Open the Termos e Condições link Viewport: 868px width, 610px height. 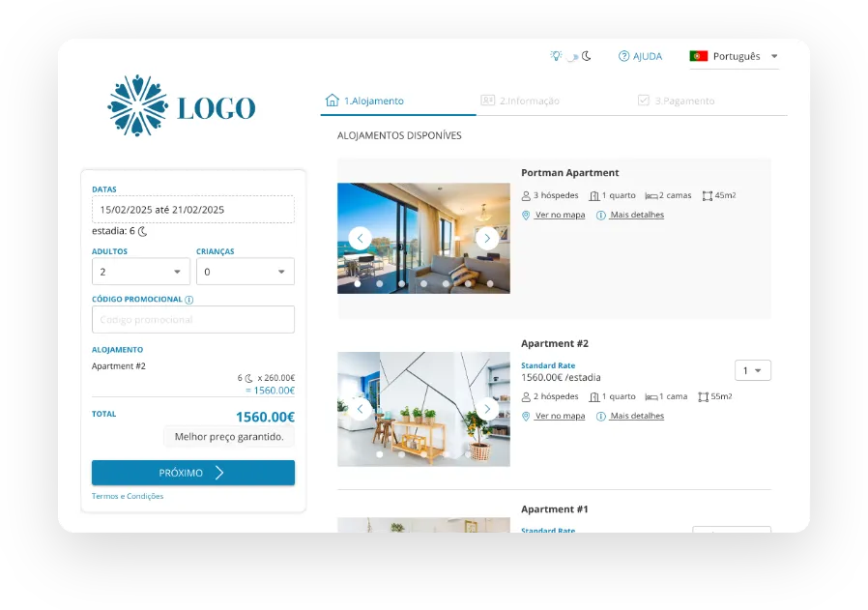(128, 496)
